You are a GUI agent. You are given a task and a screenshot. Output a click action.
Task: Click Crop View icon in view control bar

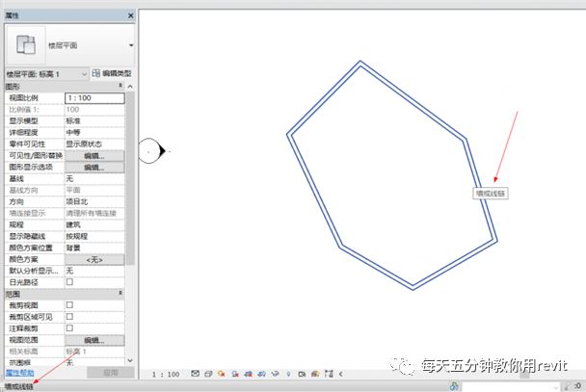(x=248, y=374)
